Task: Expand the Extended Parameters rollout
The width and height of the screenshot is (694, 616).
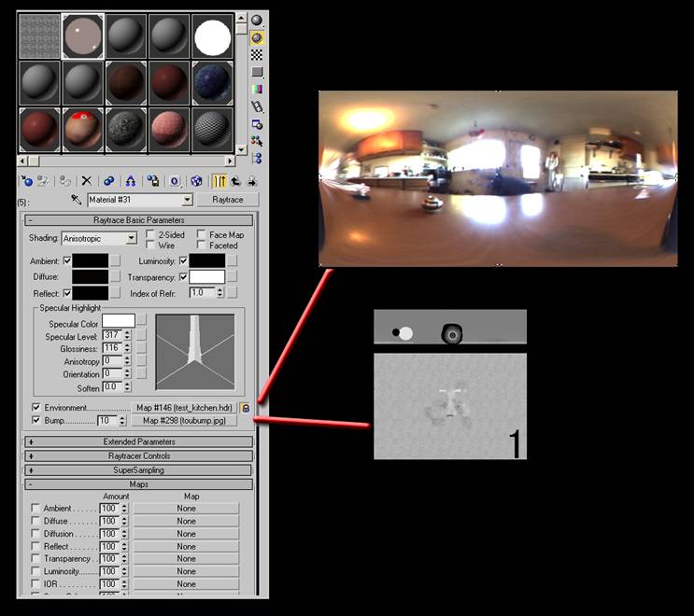Action: 140,441
